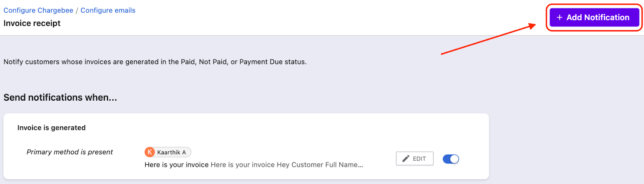Open the Configure Chargebee breadcrumb link
This screenshot has height=184, width=644.
point(38,10)
